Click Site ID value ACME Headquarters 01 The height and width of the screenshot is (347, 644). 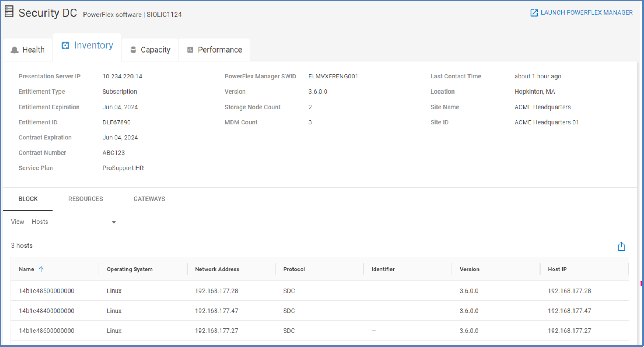click(547, 122)
